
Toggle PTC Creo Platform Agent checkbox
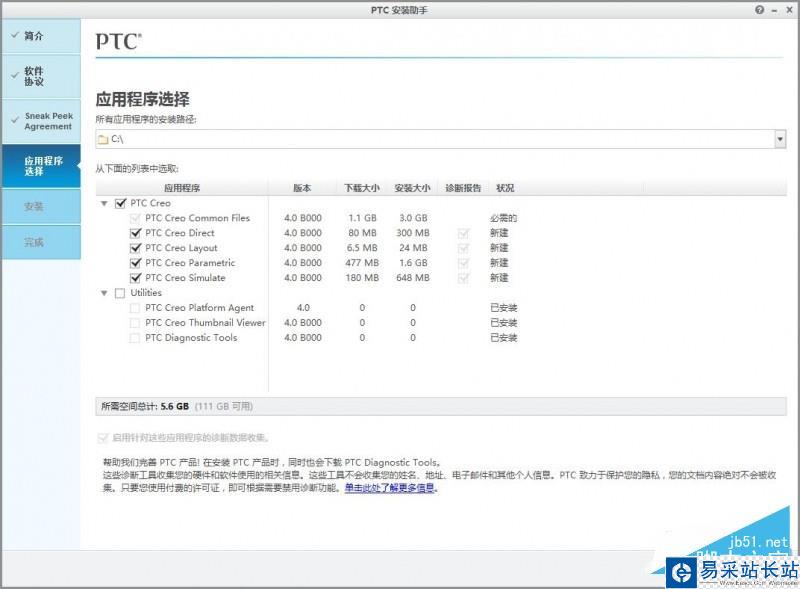pos(135,308)
